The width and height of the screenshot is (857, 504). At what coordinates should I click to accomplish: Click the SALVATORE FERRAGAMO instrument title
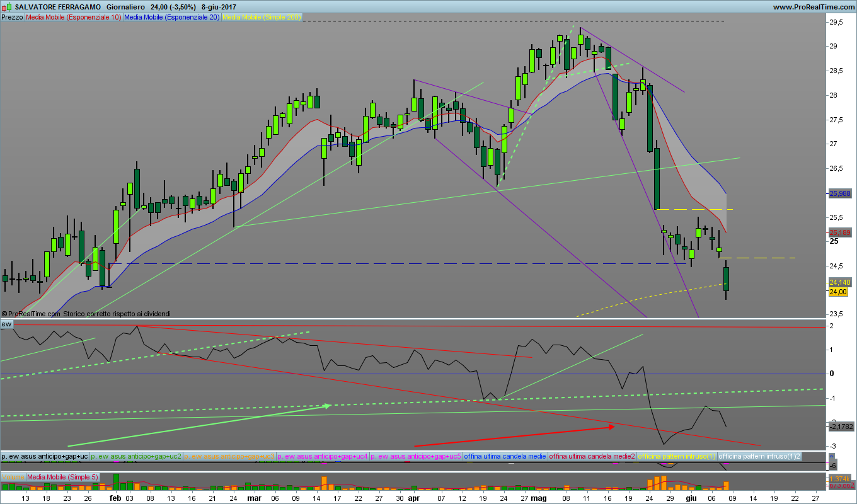(58, 6)
